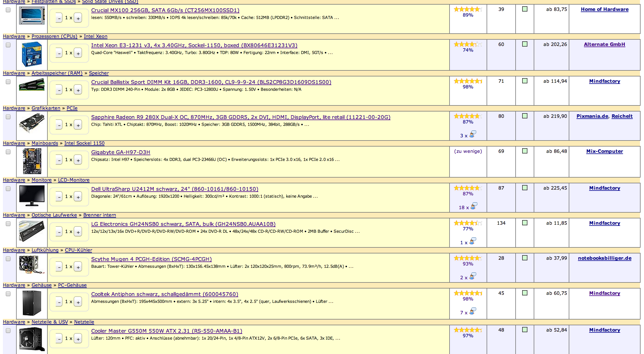Open Grafikkarten category breadcrumb
644x354 pixels.
pyautogui.click(x=46, y=108)
